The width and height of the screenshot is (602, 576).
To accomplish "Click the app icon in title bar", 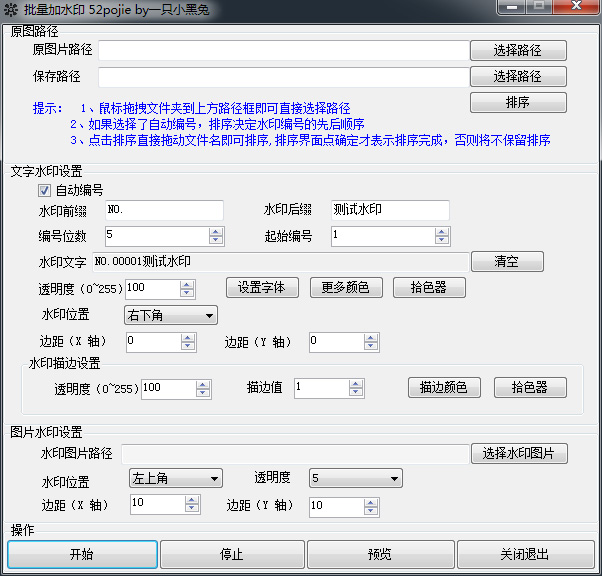I will 11,9.
